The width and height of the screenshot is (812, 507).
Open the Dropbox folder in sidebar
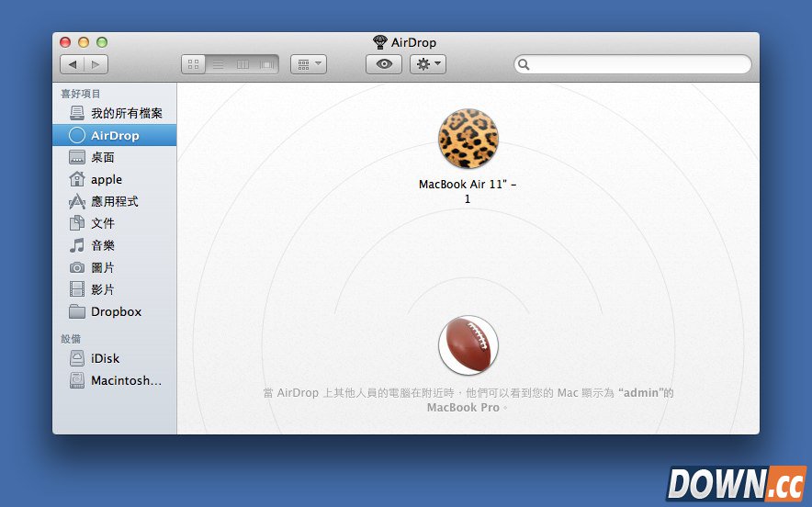[115, 311]
